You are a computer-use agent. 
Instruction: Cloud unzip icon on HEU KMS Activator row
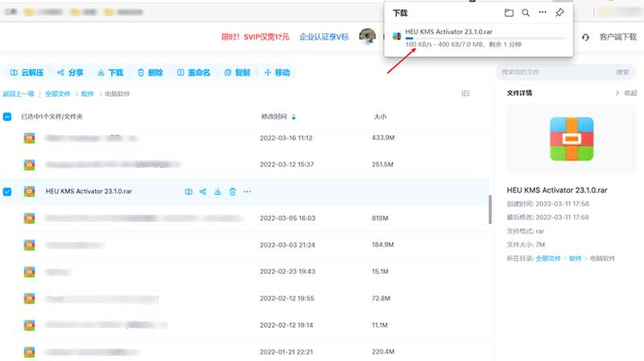coord(188,192)
